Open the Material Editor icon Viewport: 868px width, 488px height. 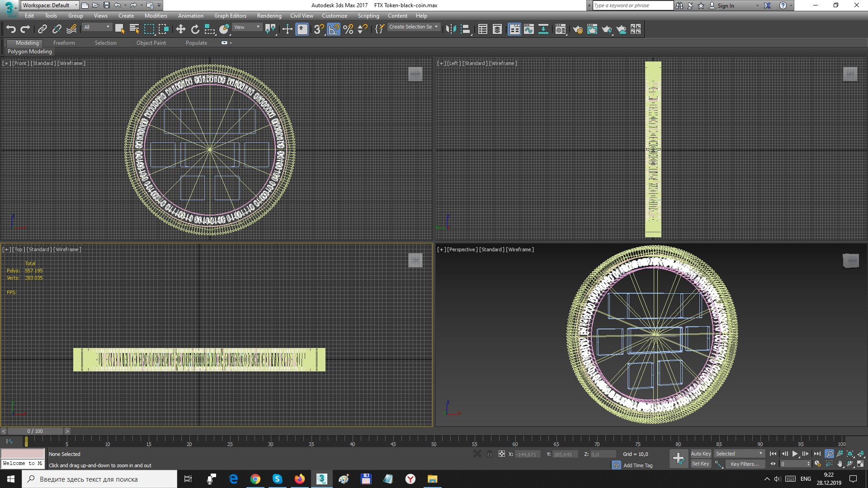pos(561,29)
